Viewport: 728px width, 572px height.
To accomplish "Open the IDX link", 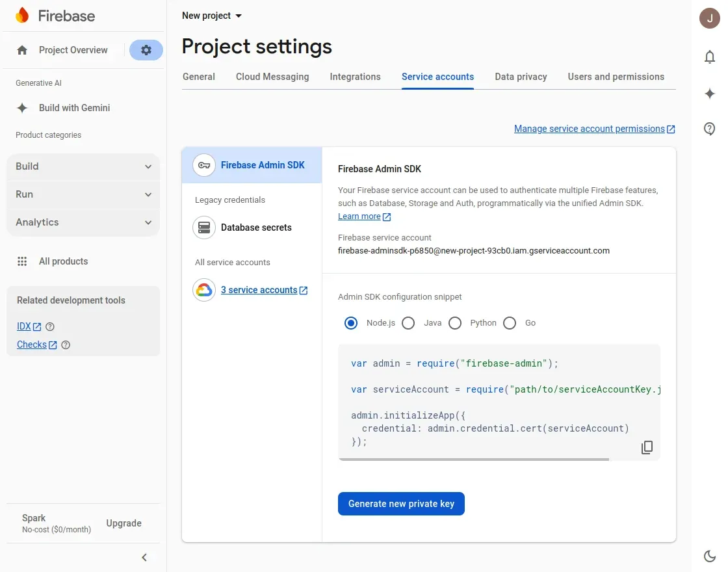I will pos(23,326).
